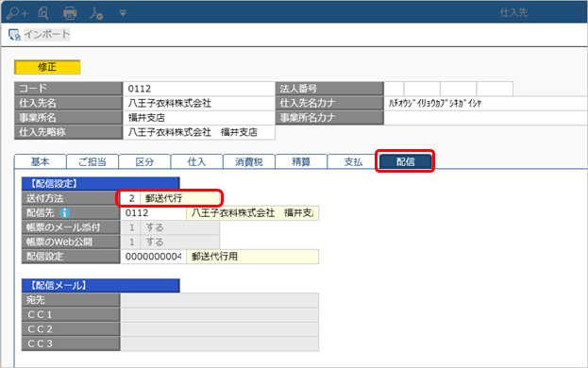Click the 配信先 name 八王子衣料株式会社 福井支
This screenshot has height=368, width=588.
tap(252, 213)
